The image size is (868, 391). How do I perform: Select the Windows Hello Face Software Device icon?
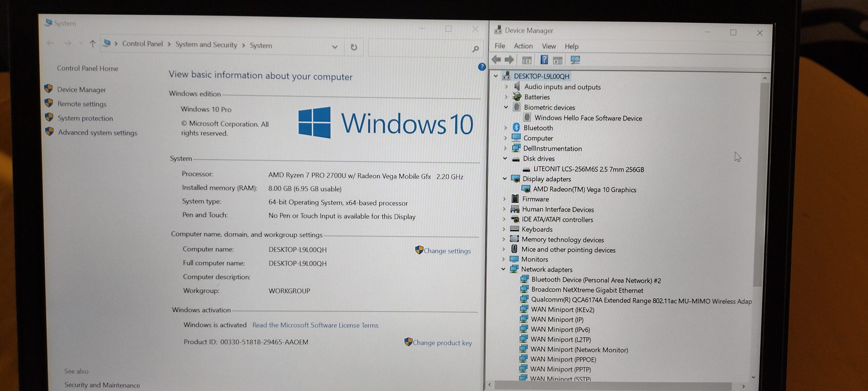click(x=527, y=117)
